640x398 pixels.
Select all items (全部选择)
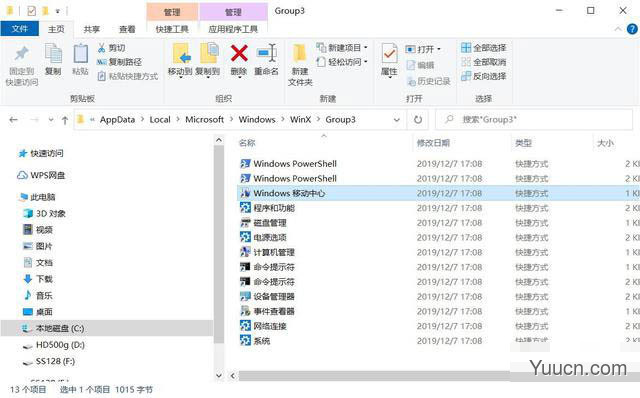[x=484, y=48]
